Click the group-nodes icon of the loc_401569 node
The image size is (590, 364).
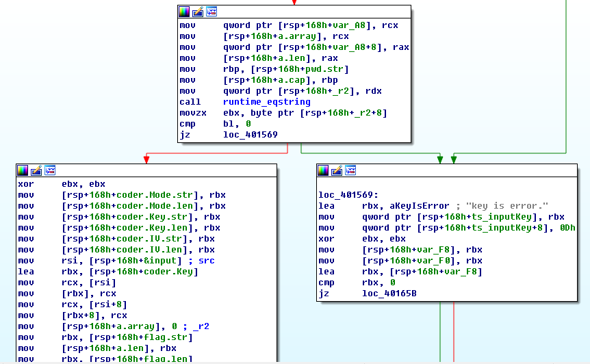350,170
